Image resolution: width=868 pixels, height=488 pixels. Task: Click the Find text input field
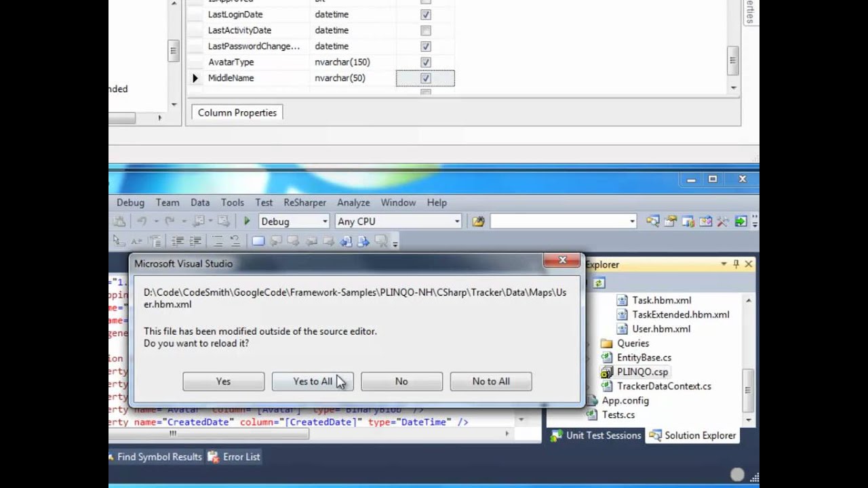click(x=558, y=221)
